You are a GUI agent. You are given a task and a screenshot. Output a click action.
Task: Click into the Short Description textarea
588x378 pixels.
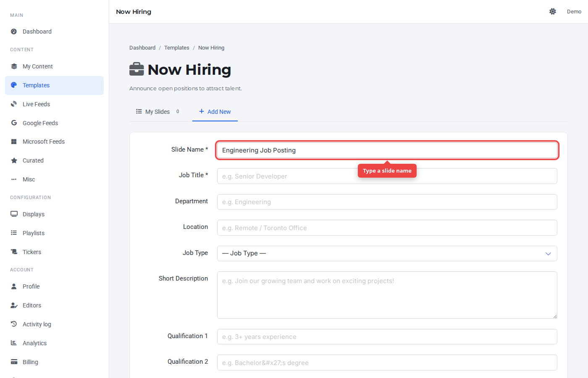click(387, 295)
